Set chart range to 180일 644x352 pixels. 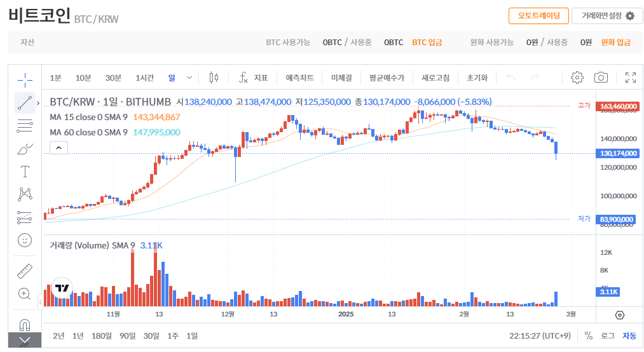102,335
